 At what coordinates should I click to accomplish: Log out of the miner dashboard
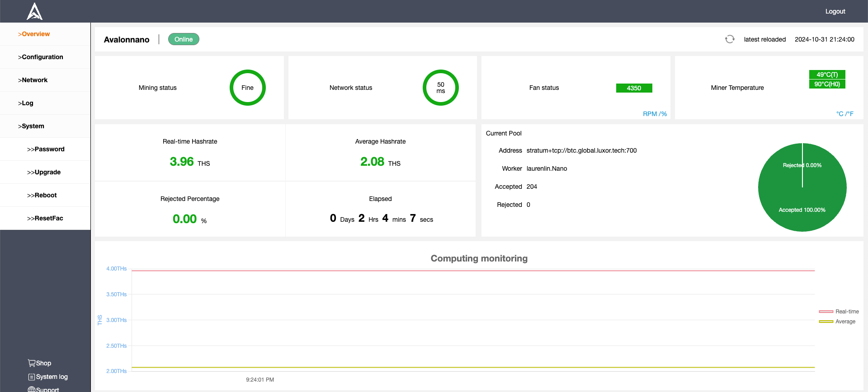tap(835, 11)
